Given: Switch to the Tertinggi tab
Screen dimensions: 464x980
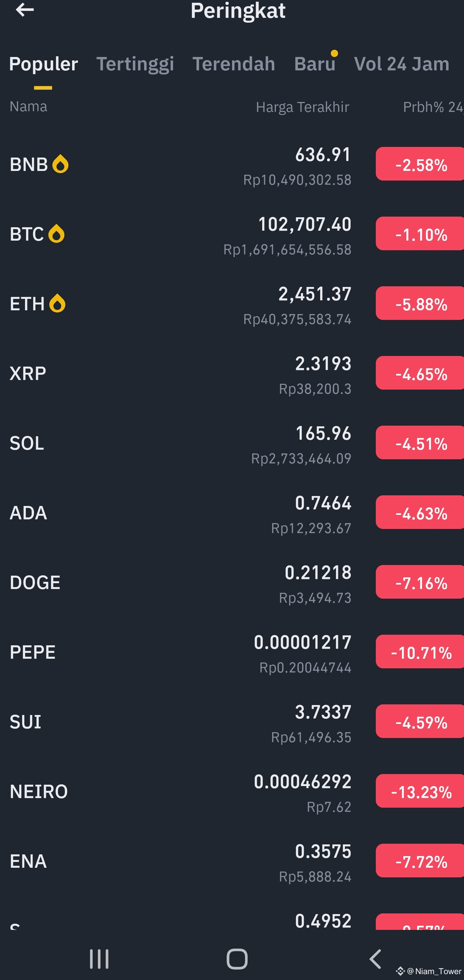Looking at the screenshot, I should click(x=135, y=64).
